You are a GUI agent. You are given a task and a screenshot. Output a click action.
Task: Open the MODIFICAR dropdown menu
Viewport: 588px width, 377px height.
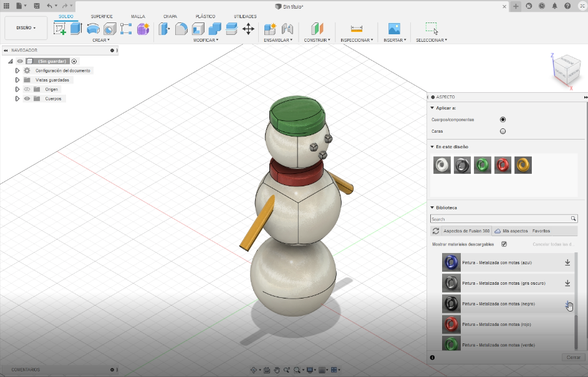pyautogui.click(x=206, y=40)
